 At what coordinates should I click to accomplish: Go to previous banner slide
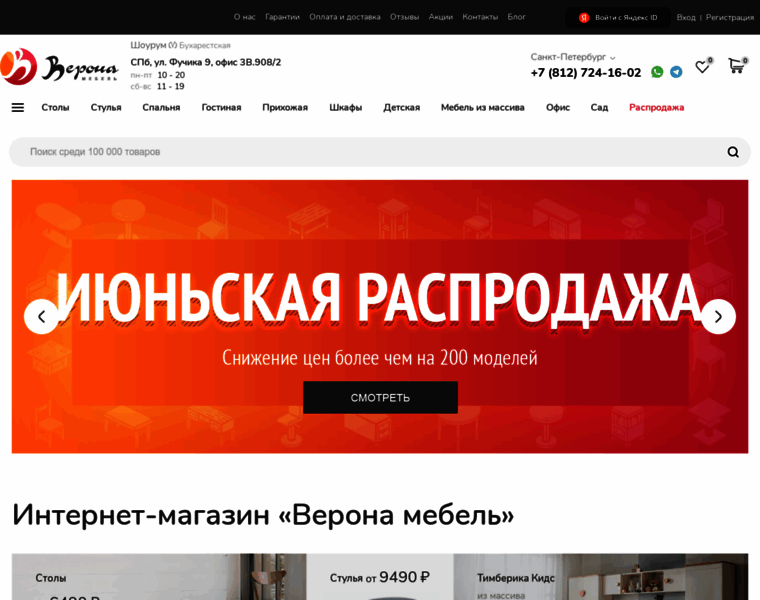pos(41,317)
